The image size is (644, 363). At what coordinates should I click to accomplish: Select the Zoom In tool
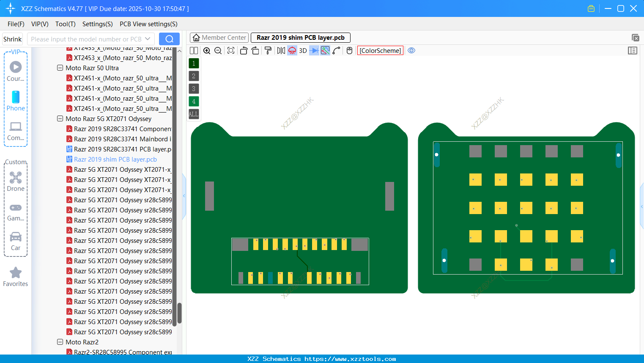point(207,50)
